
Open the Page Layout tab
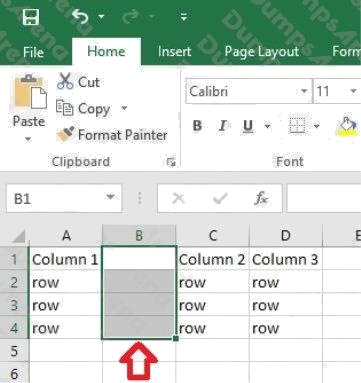[262, 52]
